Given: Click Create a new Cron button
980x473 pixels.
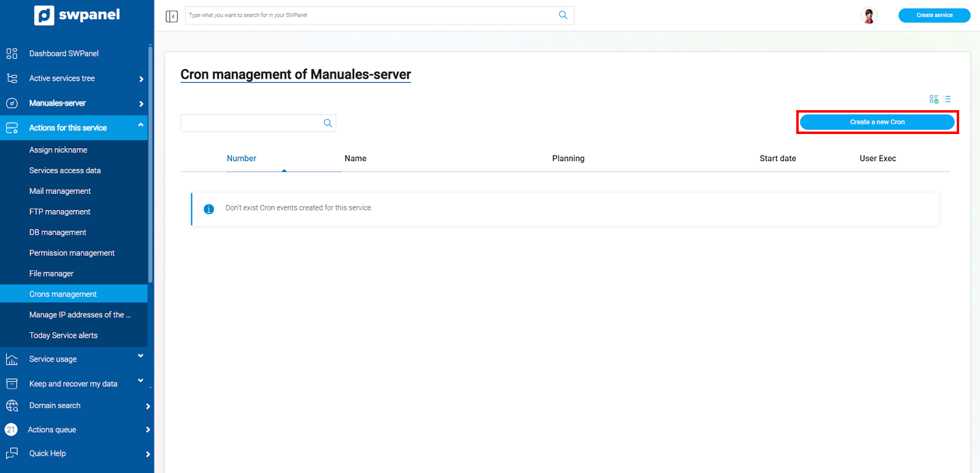Looking at the screenshot, I should tap(876, 122).
